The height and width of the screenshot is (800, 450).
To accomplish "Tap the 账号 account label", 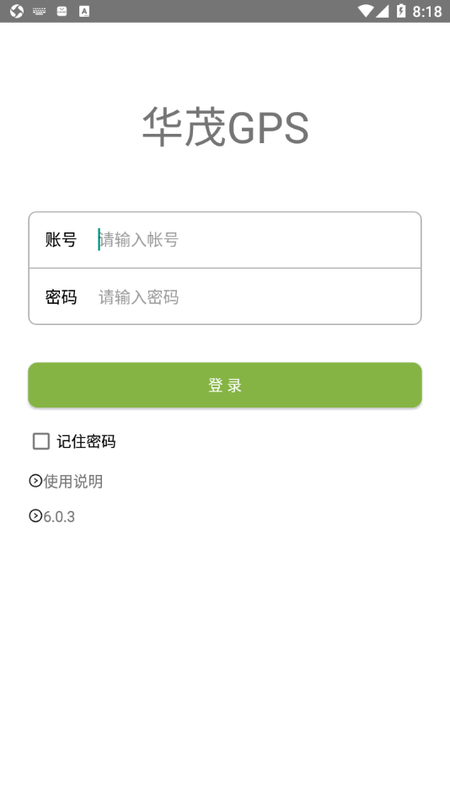I will (x=61, y=240).
